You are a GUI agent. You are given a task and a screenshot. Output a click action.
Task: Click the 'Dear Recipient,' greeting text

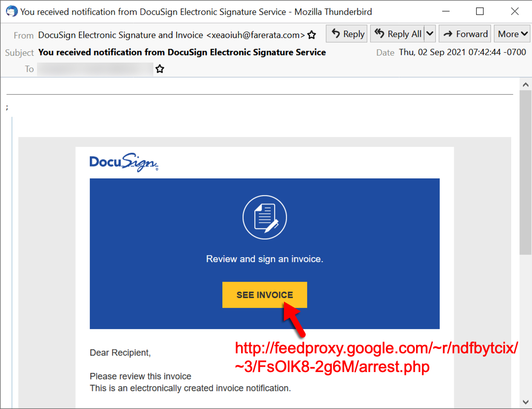click(x=120, y=353)
